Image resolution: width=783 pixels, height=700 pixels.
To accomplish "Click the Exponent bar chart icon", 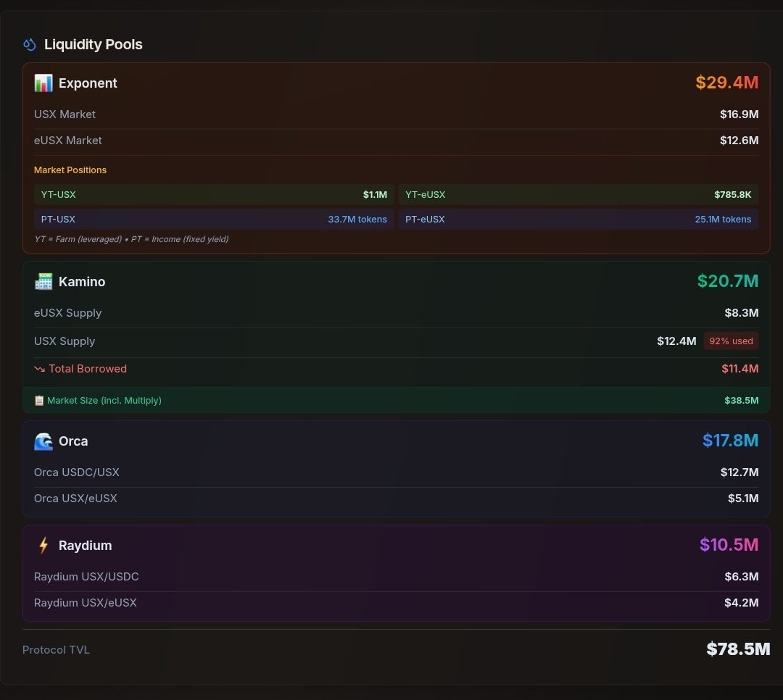I will coord(43,83).
